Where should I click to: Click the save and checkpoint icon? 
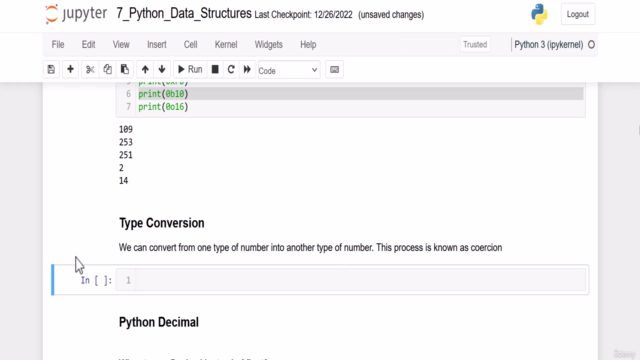pyautogui.click(x=51, y=70)
